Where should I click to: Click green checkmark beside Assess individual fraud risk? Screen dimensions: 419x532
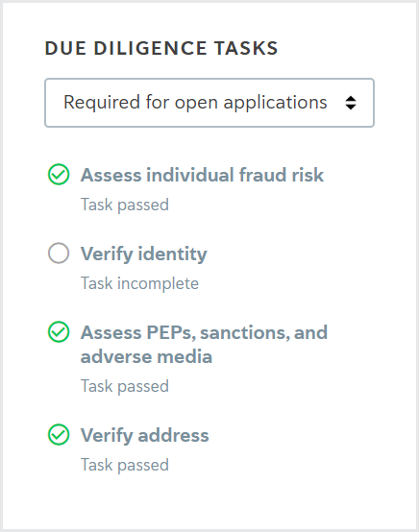tap(59, 175)
